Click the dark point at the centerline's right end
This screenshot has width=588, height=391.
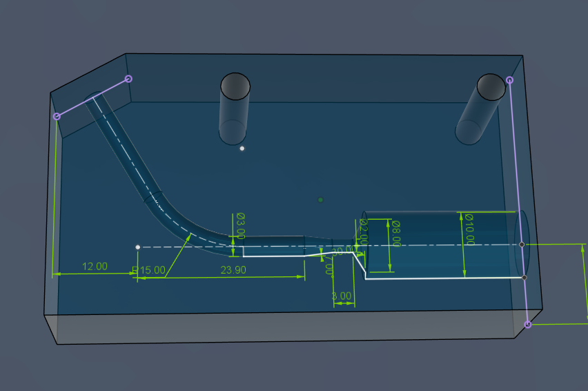coord(522,245)
